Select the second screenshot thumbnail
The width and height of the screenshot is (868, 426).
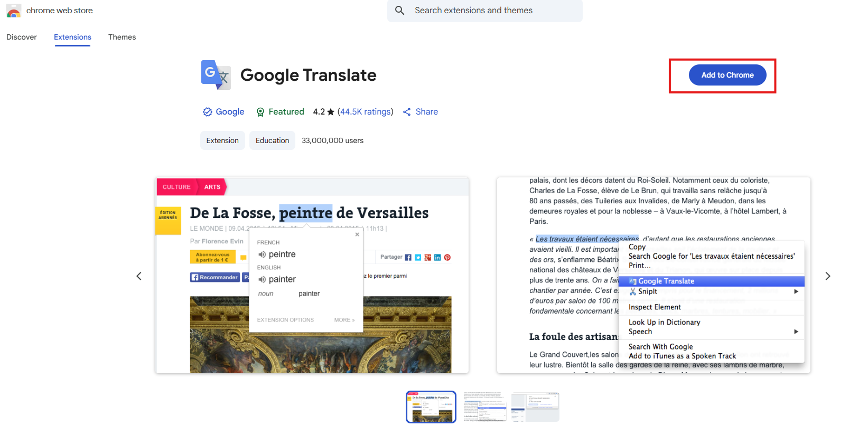click(x=485, y=407)
